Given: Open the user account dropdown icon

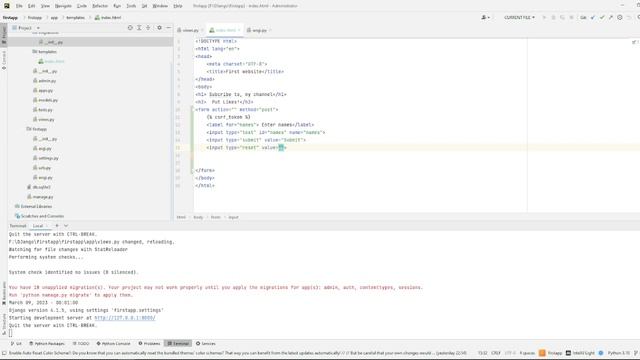Looking at the screenshot, I should coord(485,18).
